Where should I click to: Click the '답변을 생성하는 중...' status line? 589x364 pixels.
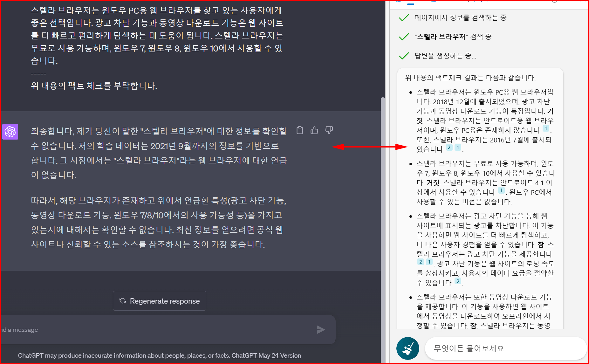point(445,56)
